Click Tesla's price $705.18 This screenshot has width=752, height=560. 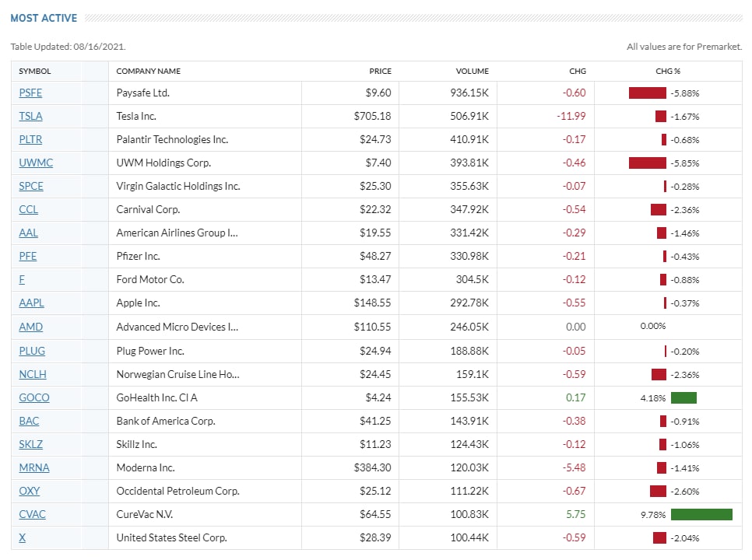373,117
